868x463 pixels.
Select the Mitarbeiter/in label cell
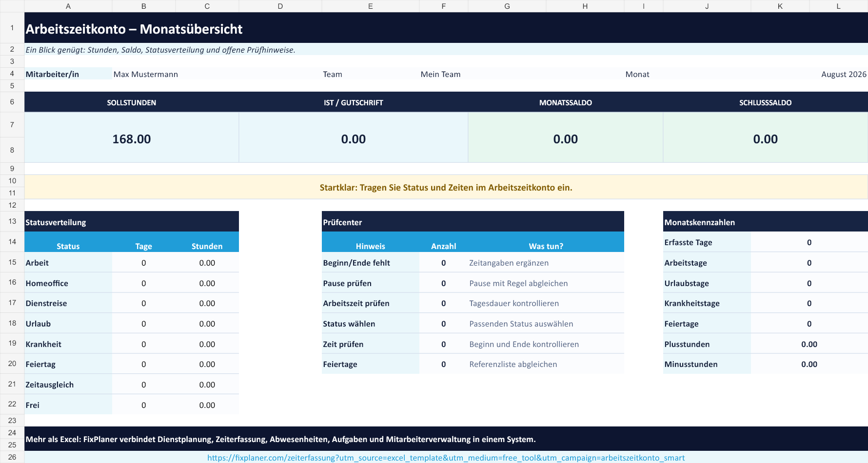(x=68, y=74)
